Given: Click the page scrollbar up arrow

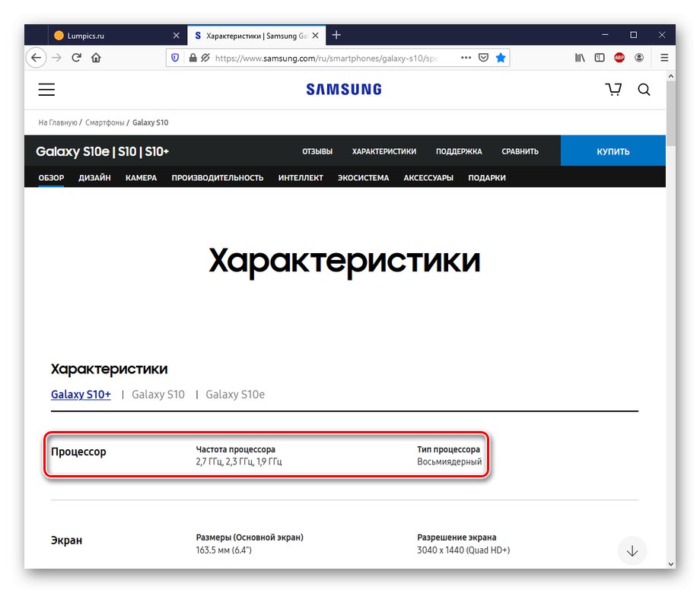Looking at the screenshot, I should click(670, 76).
